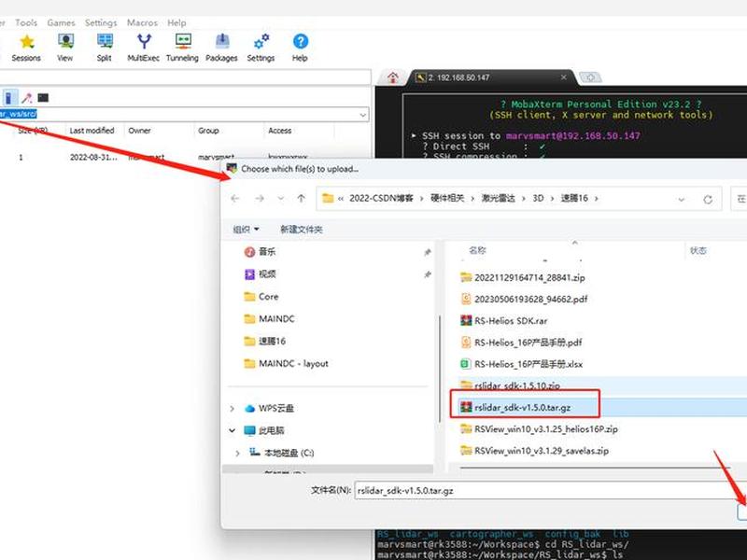This screenshot has width=747, height=560.
Task: Open MAINDC - layout folder
Action: (286, 364)
